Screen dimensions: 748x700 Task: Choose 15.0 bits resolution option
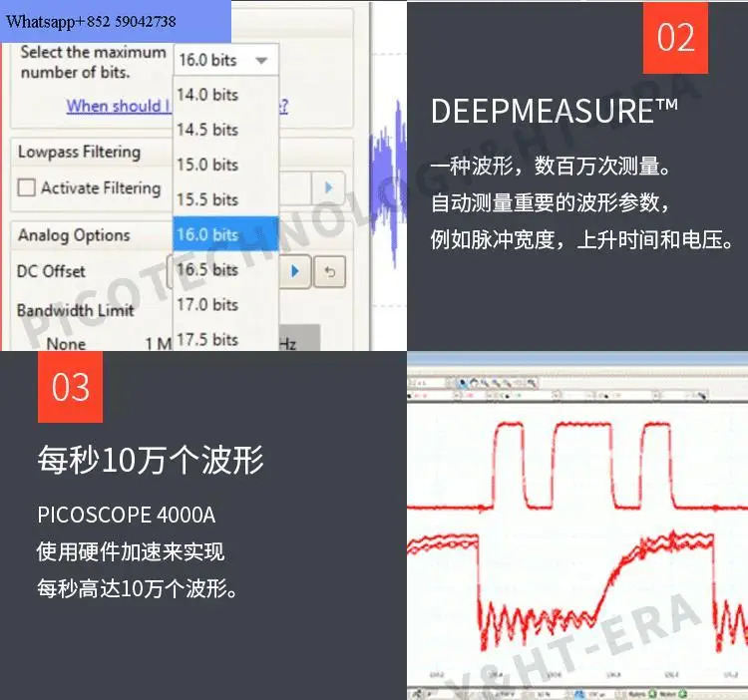click(225, 165)
